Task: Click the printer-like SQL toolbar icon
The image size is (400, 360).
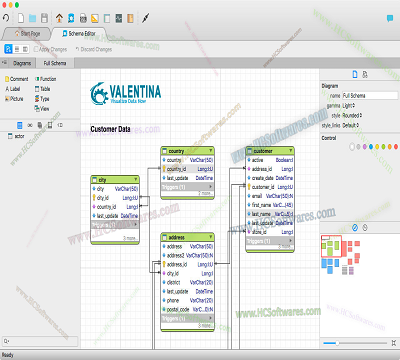Action: 83,18
